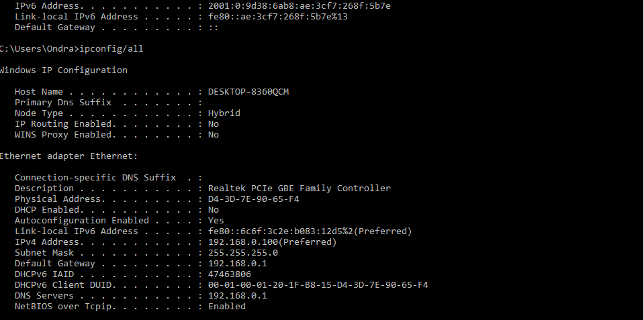Click the Default Gateway value 192.168.0.1
The width and height of the screenshot is (644, 320).
237,264
